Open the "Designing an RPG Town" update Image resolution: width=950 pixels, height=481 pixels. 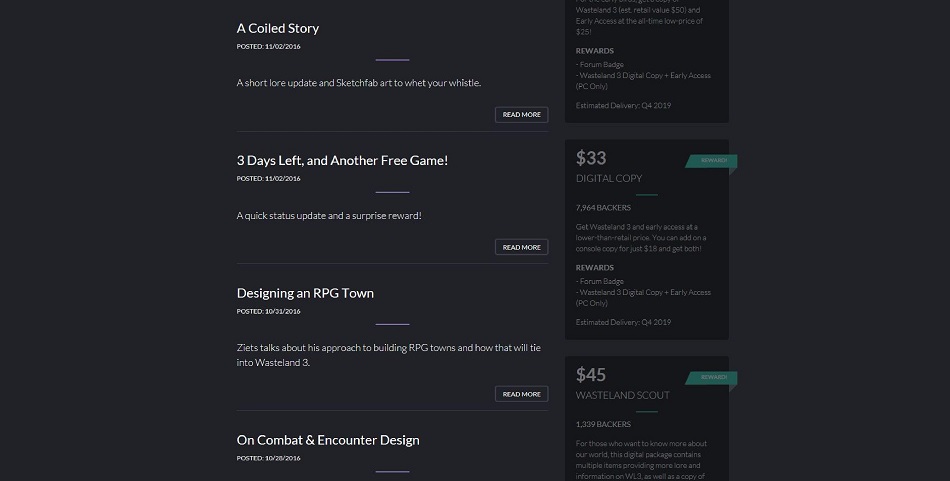305,293
